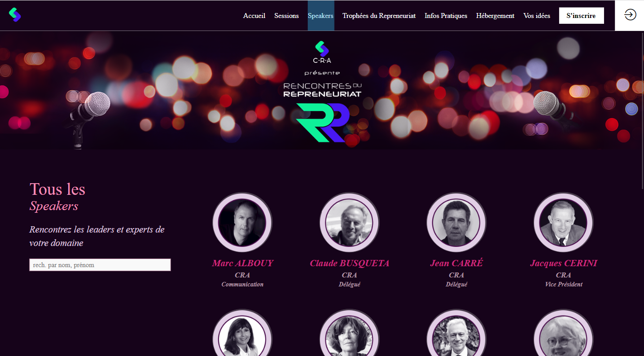
Task: Open Marc ALBOUY's portrait photo
Action: tap(242, 223)
